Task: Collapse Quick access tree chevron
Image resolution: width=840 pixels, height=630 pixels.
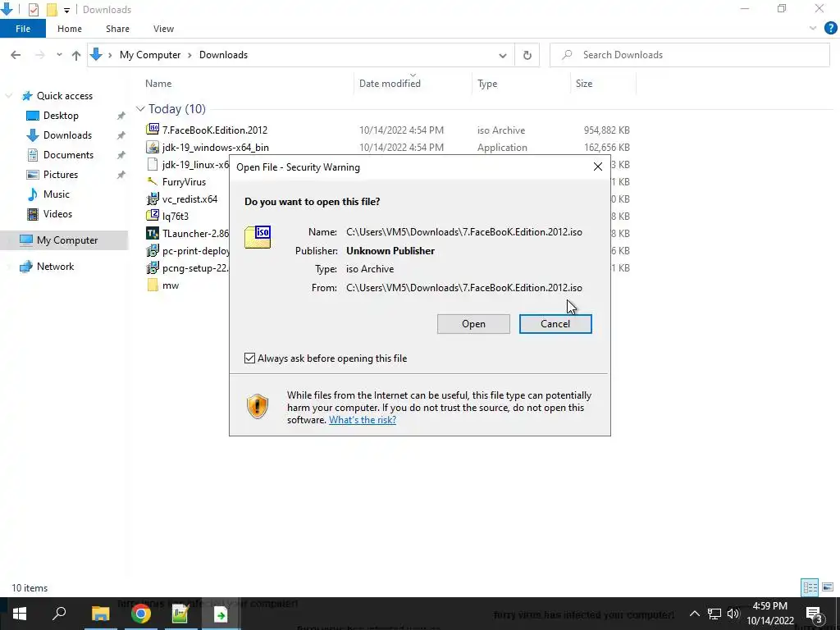Action: click(x=9, y=96)
